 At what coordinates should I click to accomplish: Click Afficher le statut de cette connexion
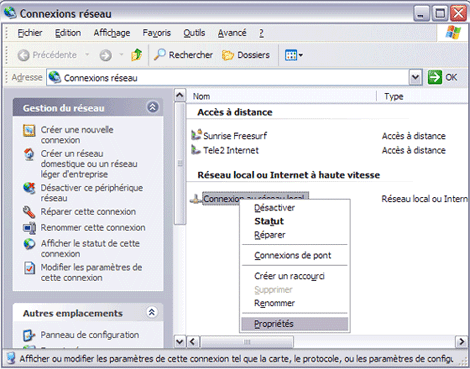(x=90, y=248)
